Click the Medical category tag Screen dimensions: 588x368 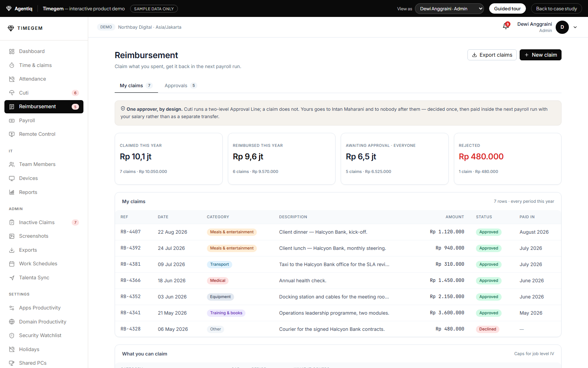(218, 281)
